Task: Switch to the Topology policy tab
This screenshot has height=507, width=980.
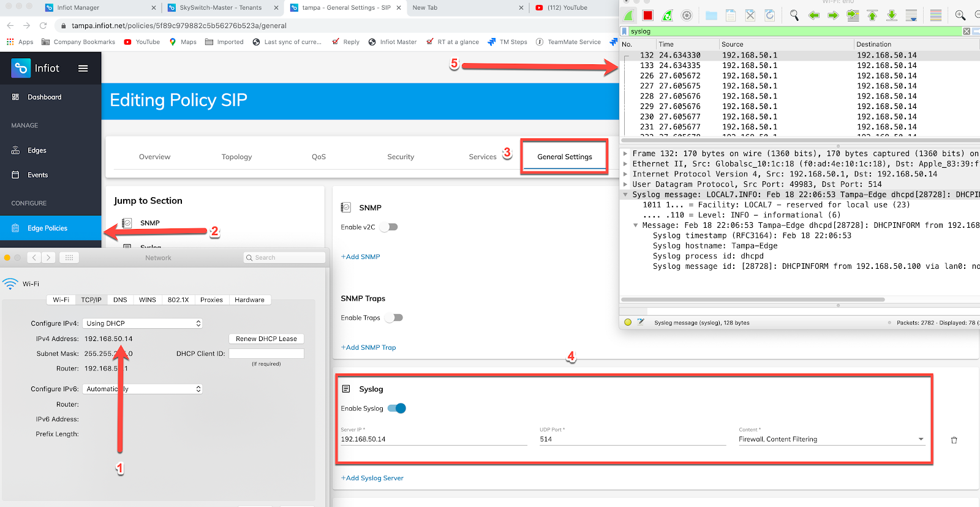Action: 237,157
